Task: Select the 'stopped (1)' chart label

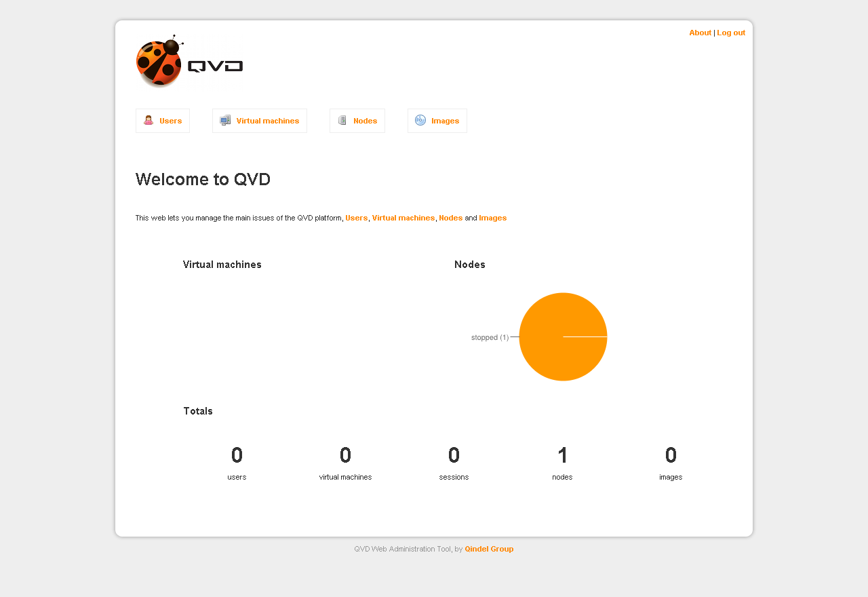Action: click(x=490, y=337)
